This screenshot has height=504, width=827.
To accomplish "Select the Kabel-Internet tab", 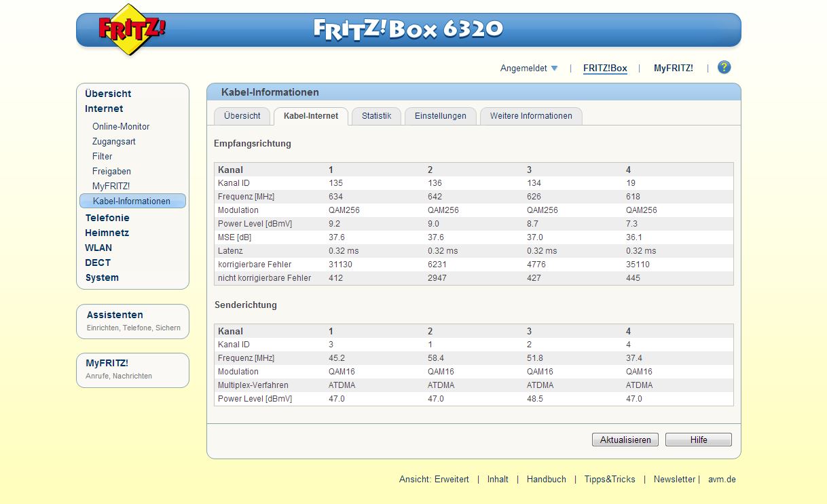I will (x=311, y=116).
